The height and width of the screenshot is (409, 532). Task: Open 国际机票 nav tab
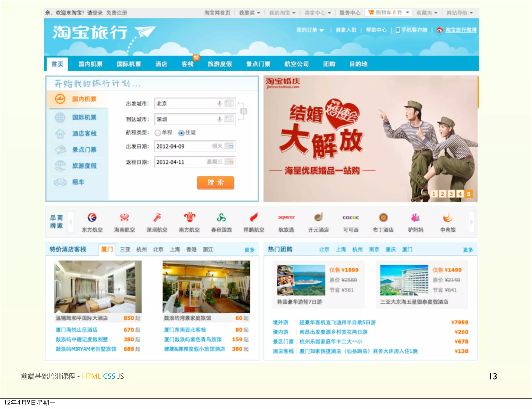point(129,64)
